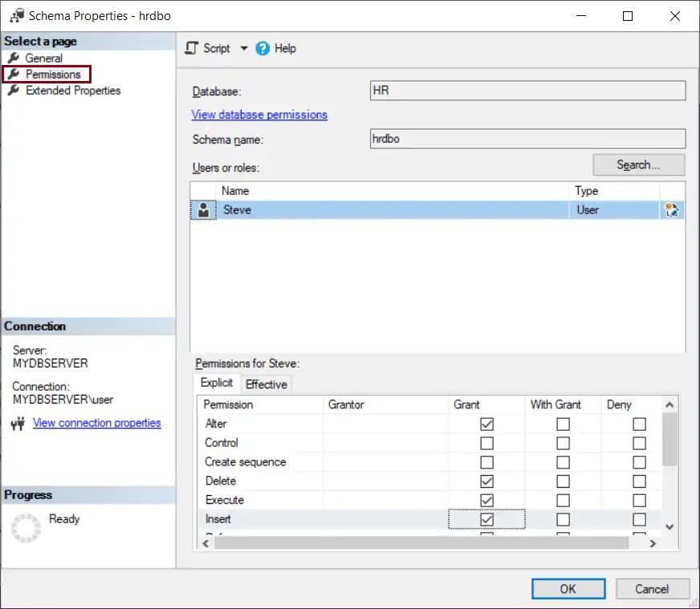Uncheck Grant for the Alter permission

[486, 424]
